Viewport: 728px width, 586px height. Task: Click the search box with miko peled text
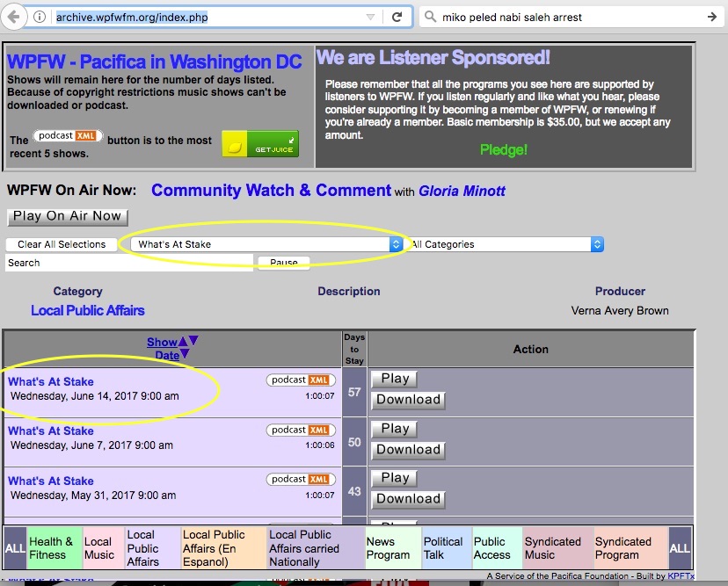tap(571, 18)
